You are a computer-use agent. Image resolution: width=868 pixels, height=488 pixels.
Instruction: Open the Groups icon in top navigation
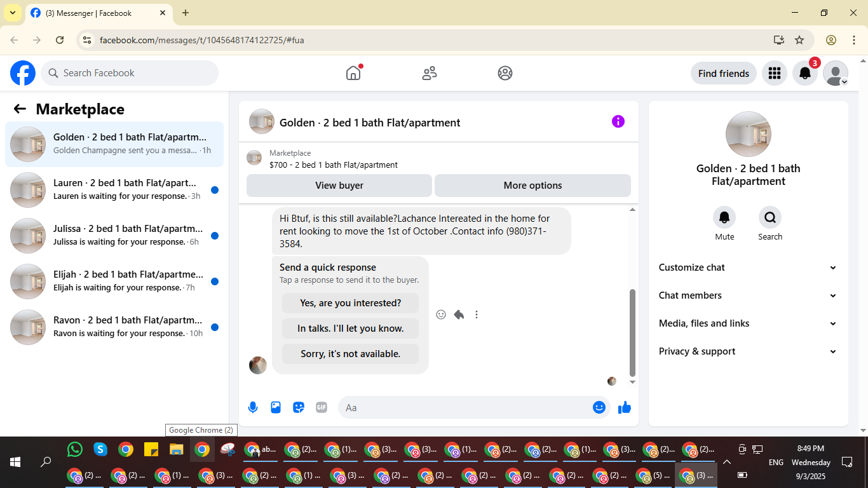[505, 73]
